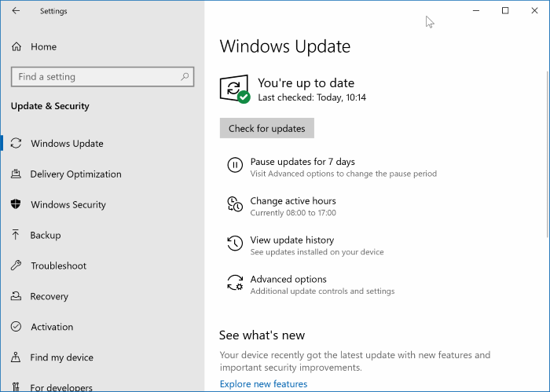Click the 'See what's new' heading
The height and width of the screenshot is (392, 550).
tap(262, 335)
